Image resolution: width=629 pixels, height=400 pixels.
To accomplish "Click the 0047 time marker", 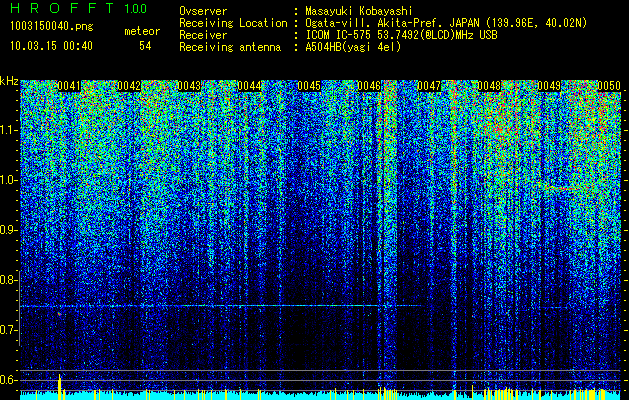I will pos(429,86).
